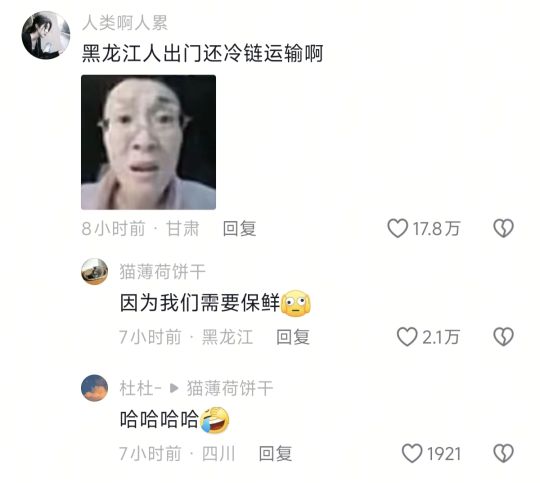Open 人类啊人累's profile avatar

46,35
